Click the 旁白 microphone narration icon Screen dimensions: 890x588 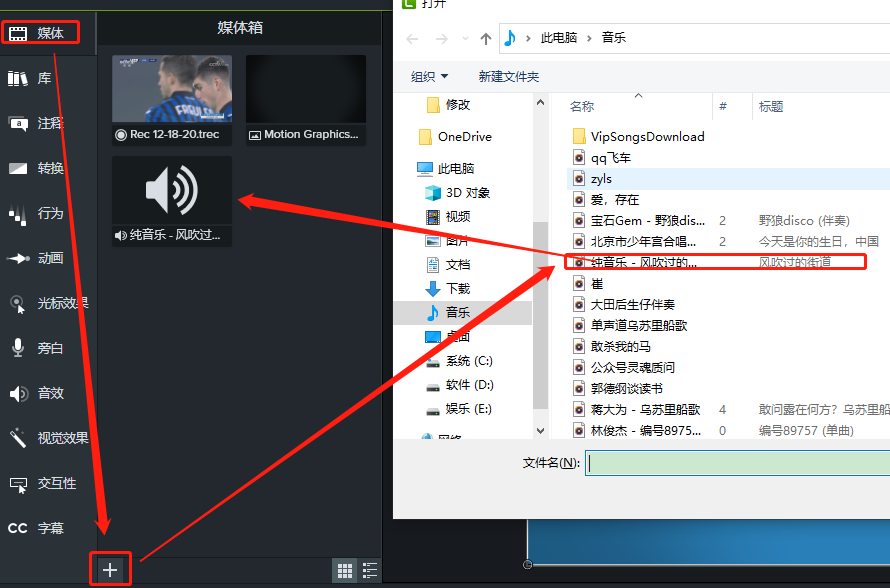[18, 348]
